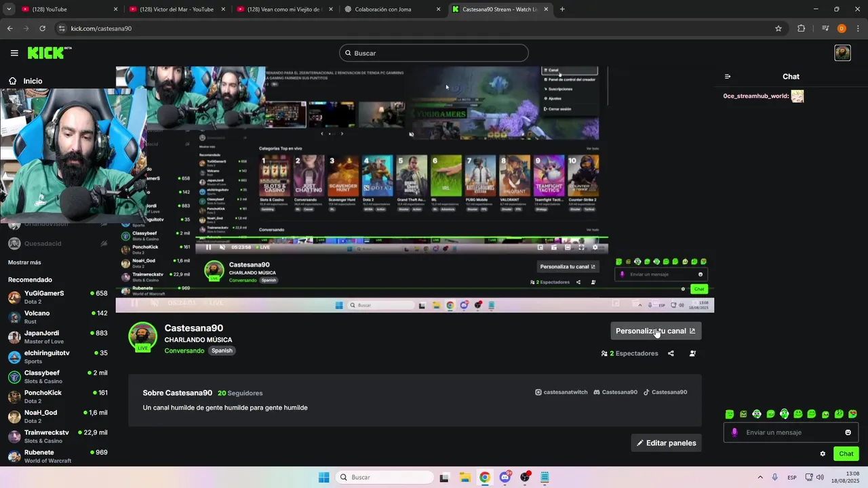Expand Mostrar más in sidebar
Image resolution: width=868 pixels, height=488 pixels.
24,262
